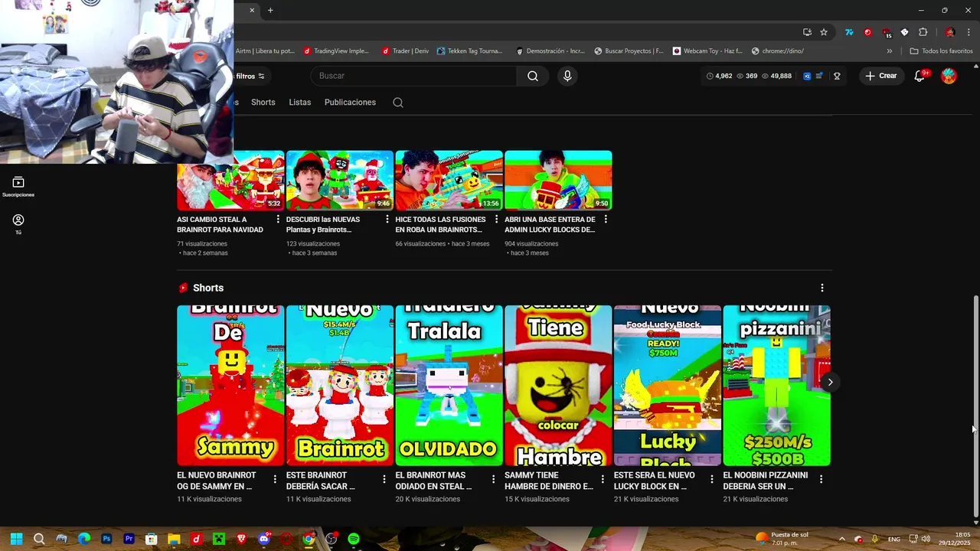Open options for SAMMY TIENE HAMBRE short
Image resolution: width=980 pixels, height=551 pixels.
click(x=603, y=479)
